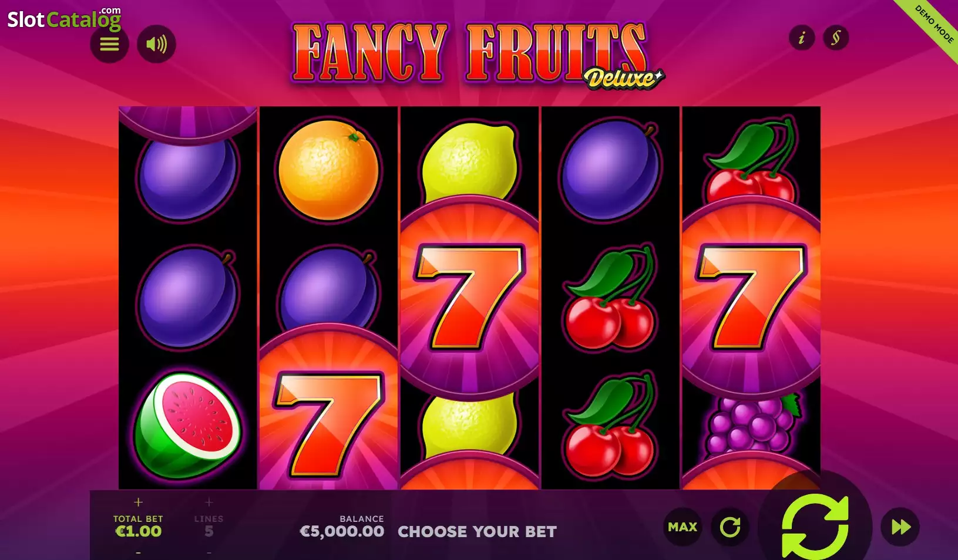
Task: Click the orange fruit symbol
Action: click(x=328, y=170)
